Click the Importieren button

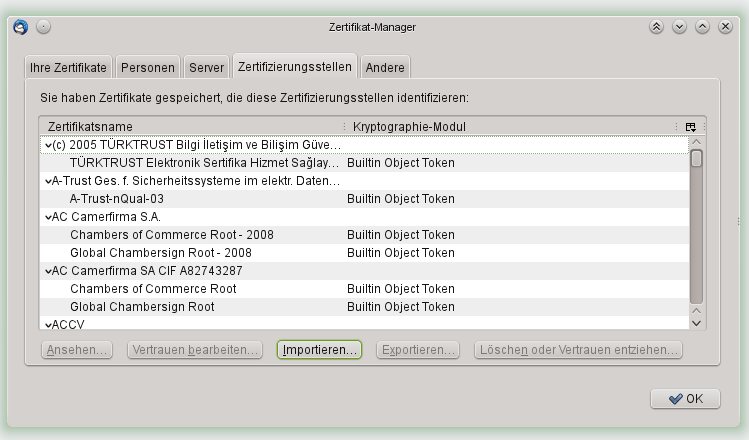click(x=320, y=351)
